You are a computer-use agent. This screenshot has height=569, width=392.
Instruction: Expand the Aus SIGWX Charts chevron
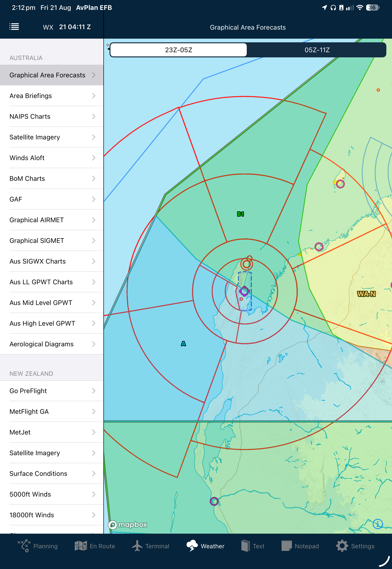coord(94,261)
